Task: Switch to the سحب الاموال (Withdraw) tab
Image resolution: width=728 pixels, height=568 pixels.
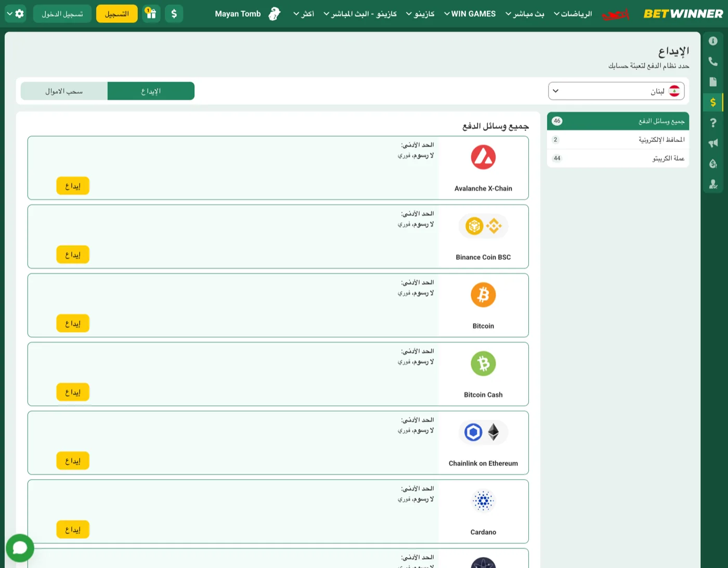Action: tap(64, 91)
